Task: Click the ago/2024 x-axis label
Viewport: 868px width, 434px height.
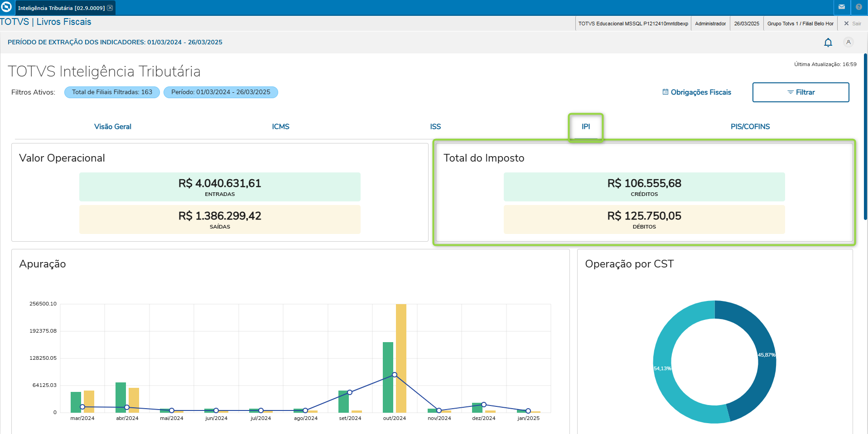Action: (x=306, y=418)
